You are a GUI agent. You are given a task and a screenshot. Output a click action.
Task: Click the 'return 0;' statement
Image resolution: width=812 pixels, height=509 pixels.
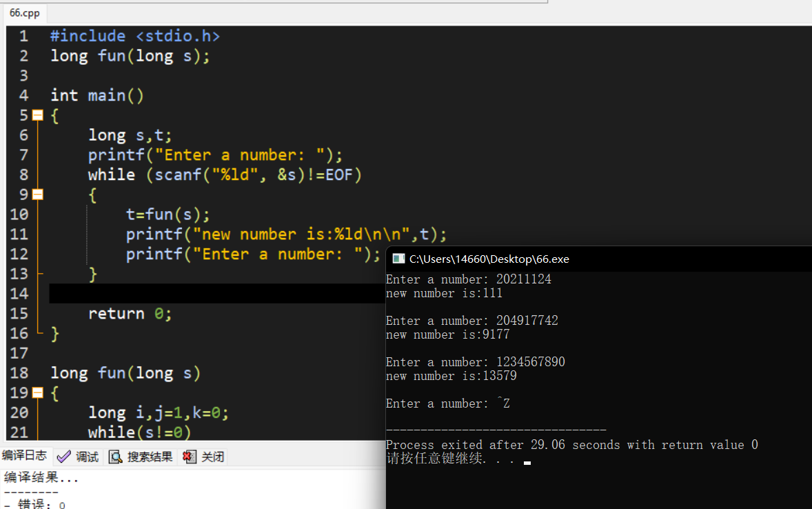[x=130, y=314]
